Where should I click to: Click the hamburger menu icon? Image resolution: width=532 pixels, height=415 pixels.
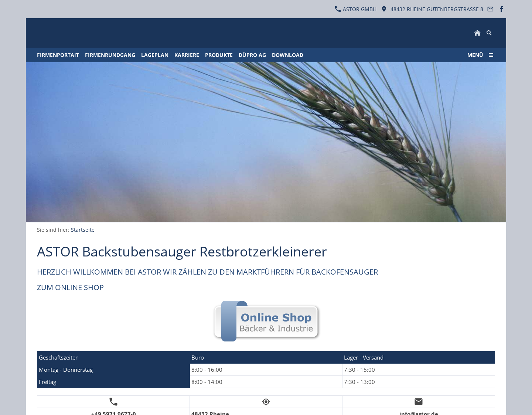click(x=491, y=55)
